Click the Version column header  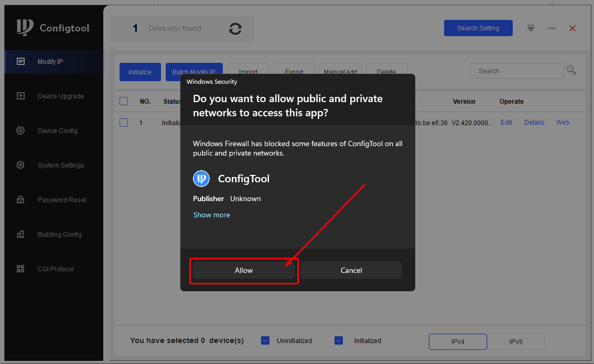(x=463, y=102)
